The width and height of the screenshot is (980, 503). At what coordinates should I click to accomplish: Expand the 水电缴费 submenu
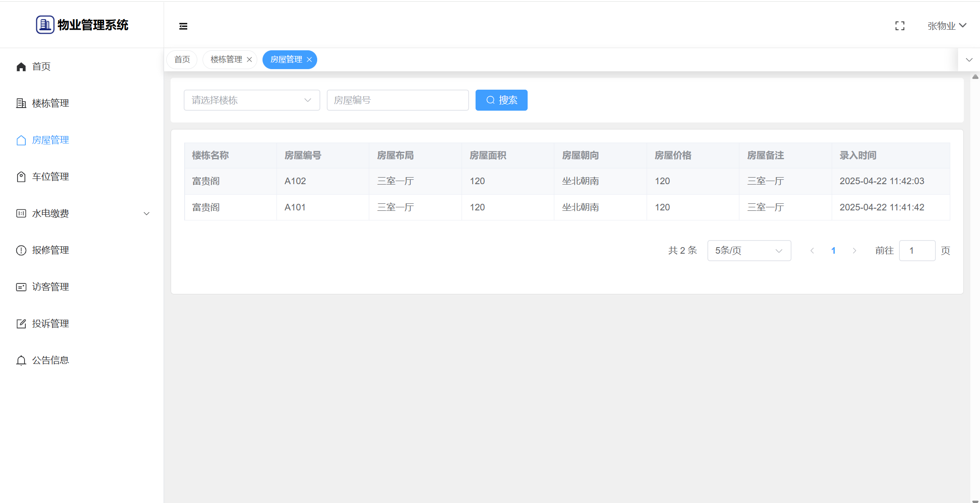[147, 213]
